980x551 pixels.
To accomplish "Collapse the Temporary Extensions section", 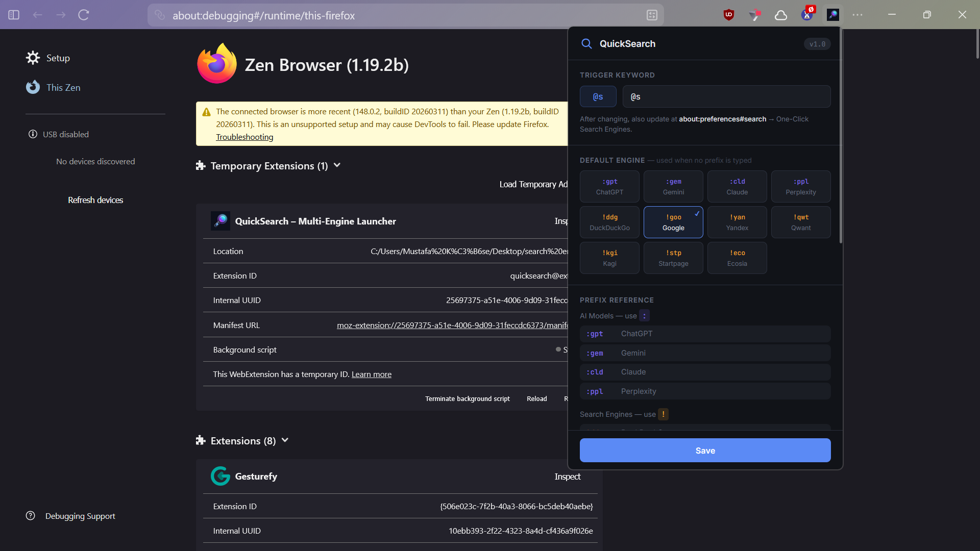I will coord(337,165).
